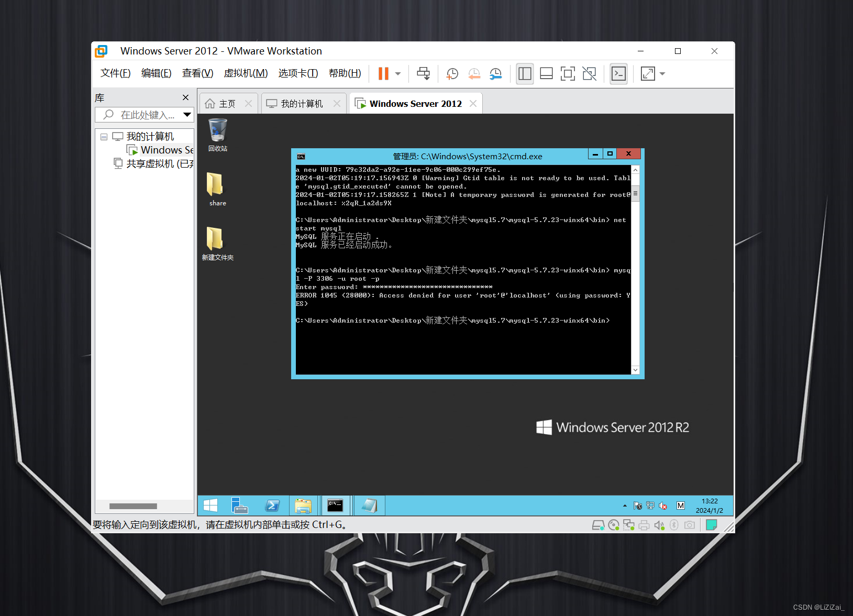Click the Action Center flag icon
The image size is (853, 616).
click(637, 505)
